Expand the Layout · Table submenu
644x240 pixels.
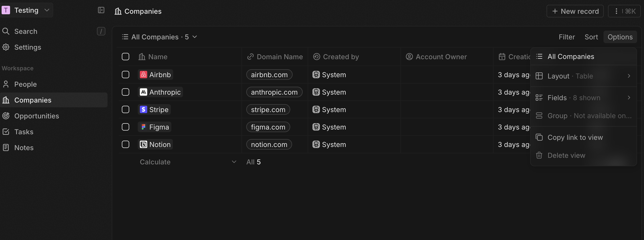[x=584, y=76]
